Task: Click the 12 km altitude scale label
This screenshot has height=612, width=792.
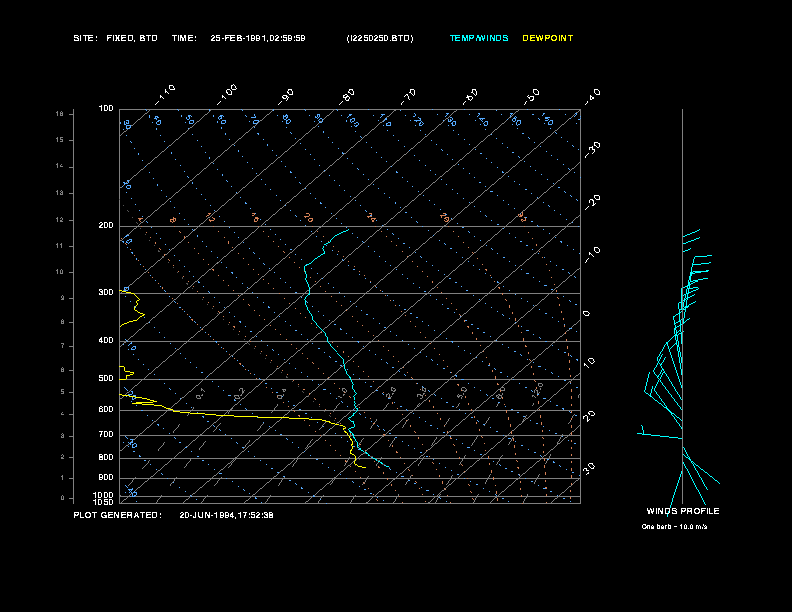Action: [60, 220]
